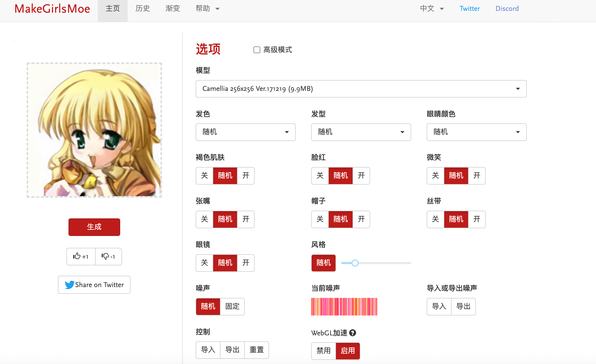Screen dimensions: 596x364
Task: Click the 风格 随机 button
Action: click(324, 263)
